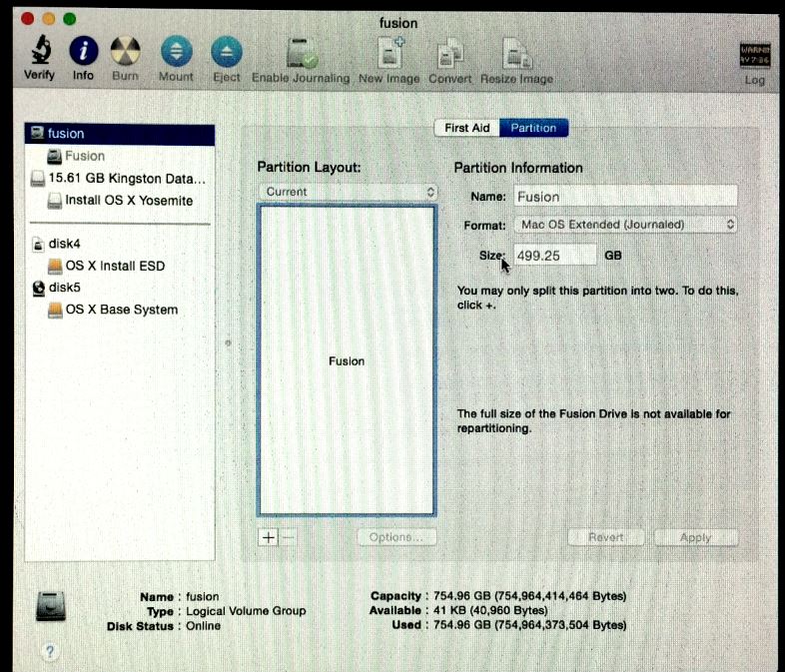Click the Revert button
Screen dimensions: 785x672
[x=606, y=537]
